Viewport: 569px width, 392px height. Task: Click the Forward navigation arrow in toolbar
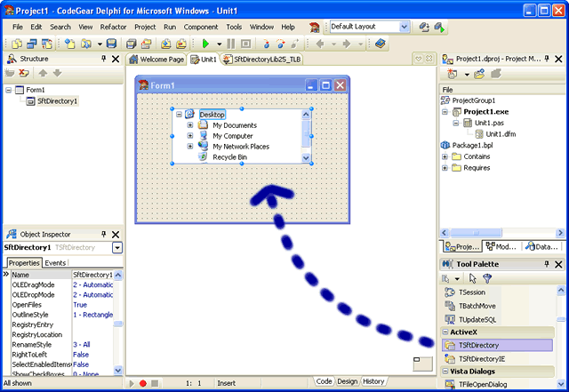click(347, 44)
